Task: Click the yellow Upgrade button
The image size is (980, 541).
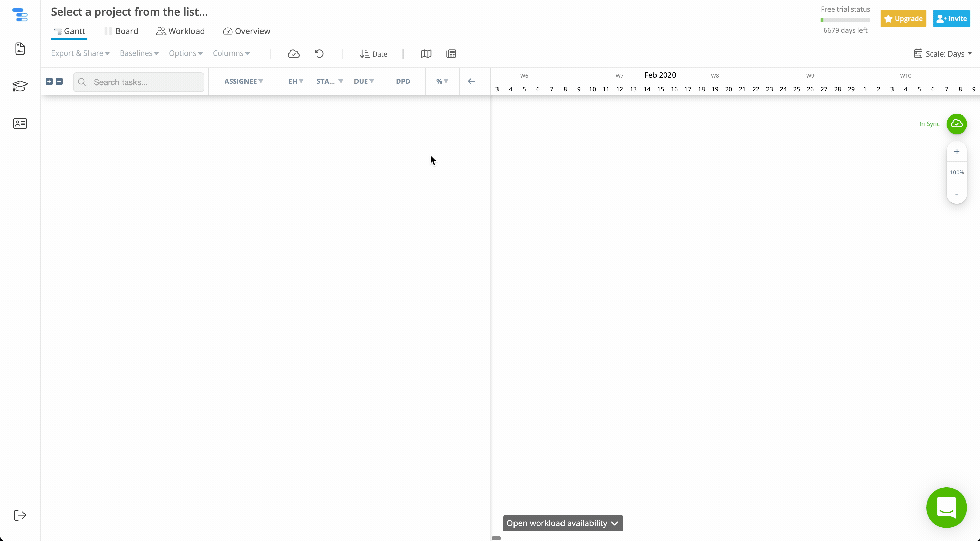Action: click(x=903, y=19)
